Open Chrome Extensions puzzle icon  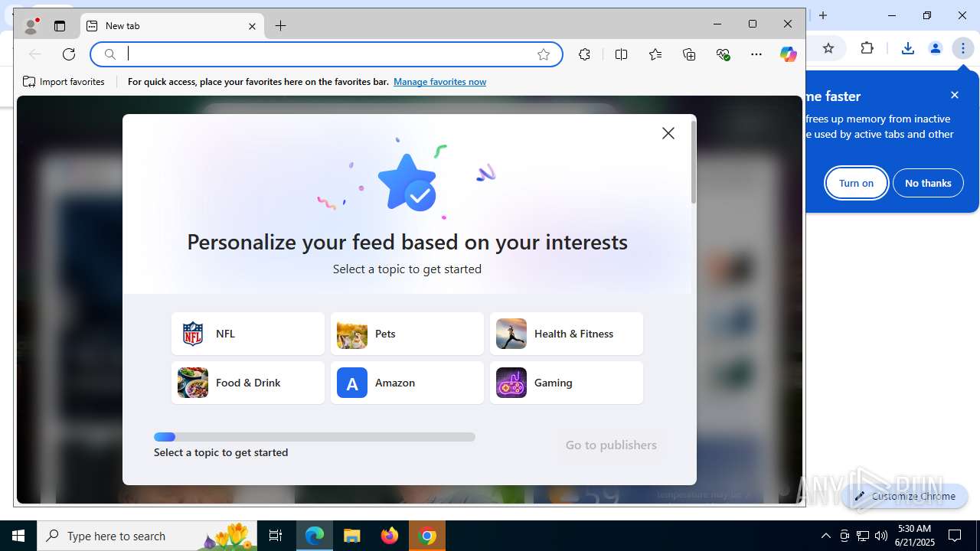867,48
